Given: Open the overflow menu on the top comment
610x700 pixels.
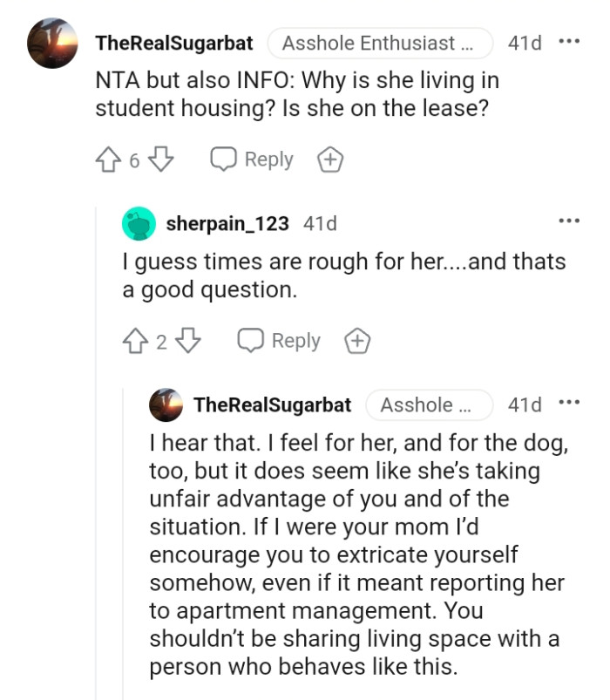Looking at the screenshot, I should [571, 42].
